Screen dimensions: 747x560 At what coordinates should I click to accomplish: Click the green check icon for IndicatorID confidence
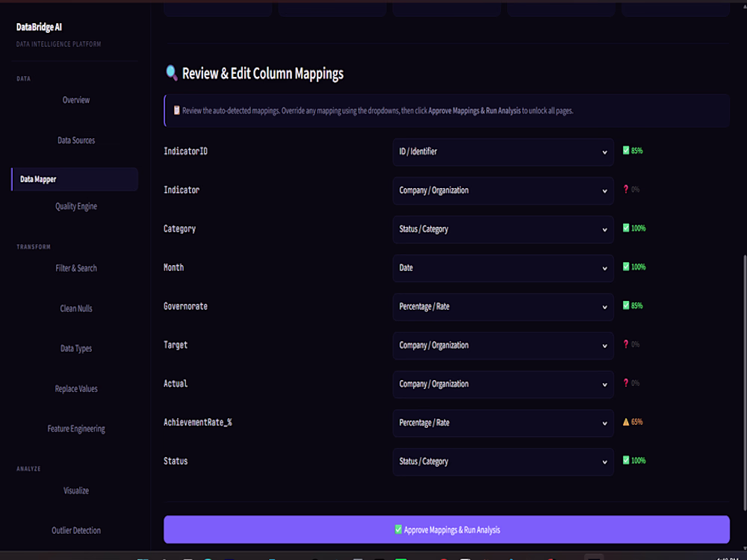pos(626,151)
